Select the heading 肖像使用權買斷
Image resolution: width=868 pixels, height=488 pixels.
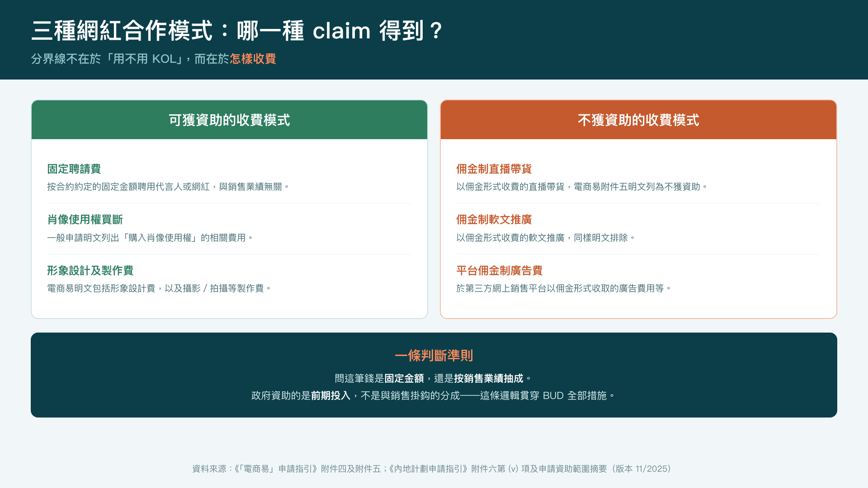pos(85,220)
